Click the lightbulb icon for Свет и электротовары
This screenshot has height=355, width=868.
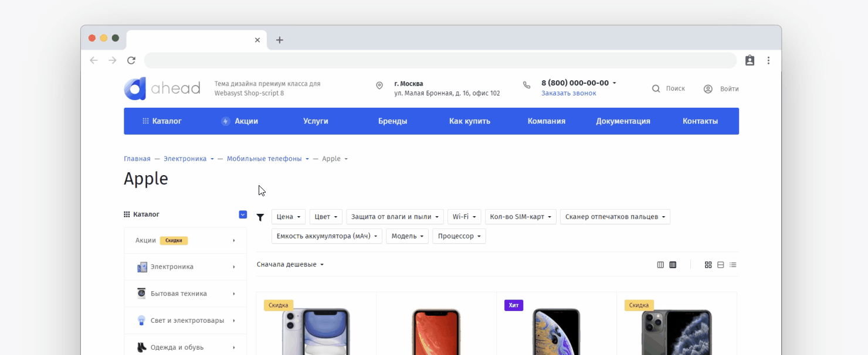[141, 320]
